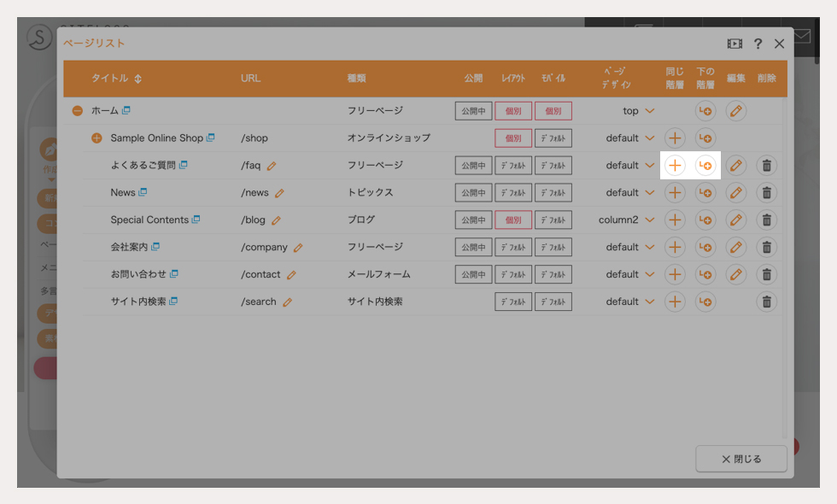Edit the /faq URL with its pencil icon

click(273, 166)
